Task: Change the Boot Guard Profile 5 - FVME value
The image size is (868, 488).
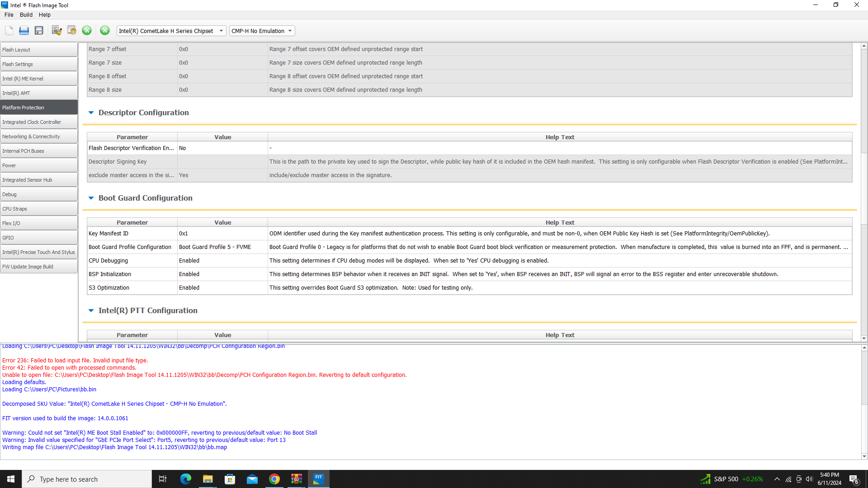Action: tap(222, 247)
